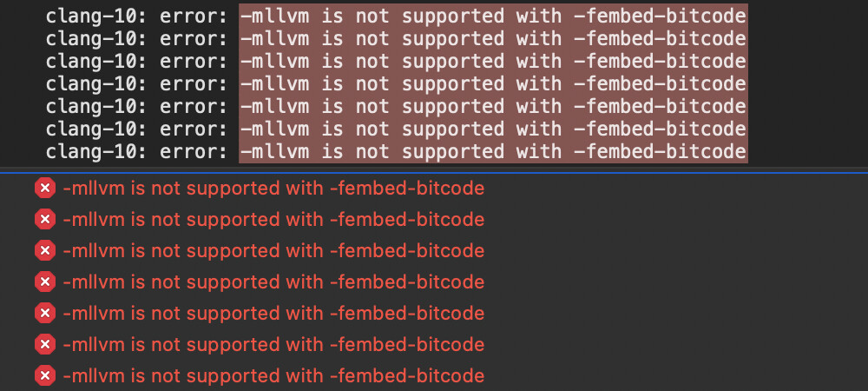
Task: Select the last issue list error message
Action: 273,376
